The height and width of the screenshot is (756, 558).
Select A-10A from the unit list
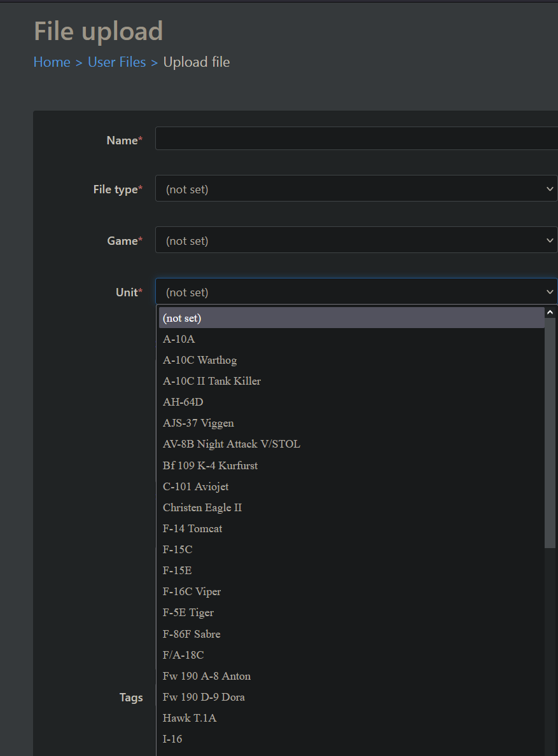[352, 339]
